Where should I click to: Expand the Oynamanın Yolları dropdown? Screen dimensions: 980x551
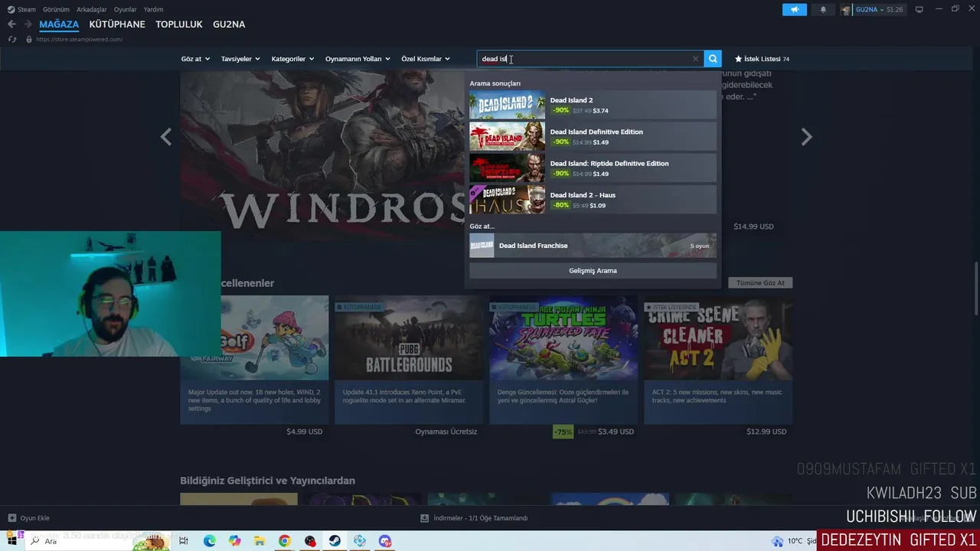click(x=358, y=59)
